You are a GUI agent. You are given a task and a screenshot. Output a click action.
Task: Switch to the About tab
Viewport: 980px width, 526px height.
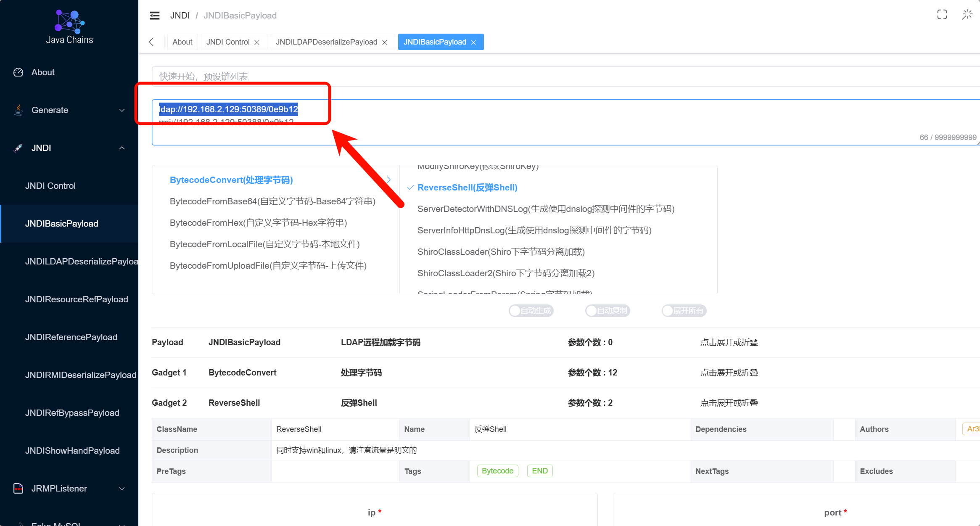coord(182,42)
